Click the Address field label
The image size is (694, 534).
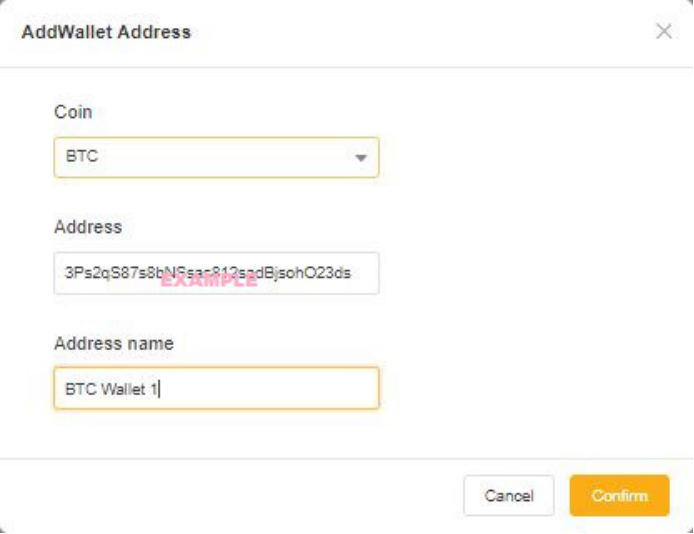point(88,227)
